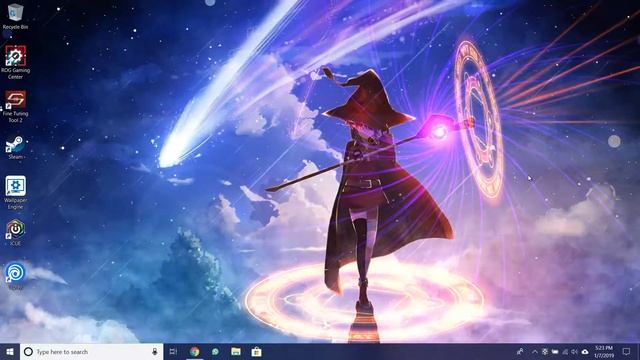
Task: Open the People icon in system tray
Action: point(520,351)
